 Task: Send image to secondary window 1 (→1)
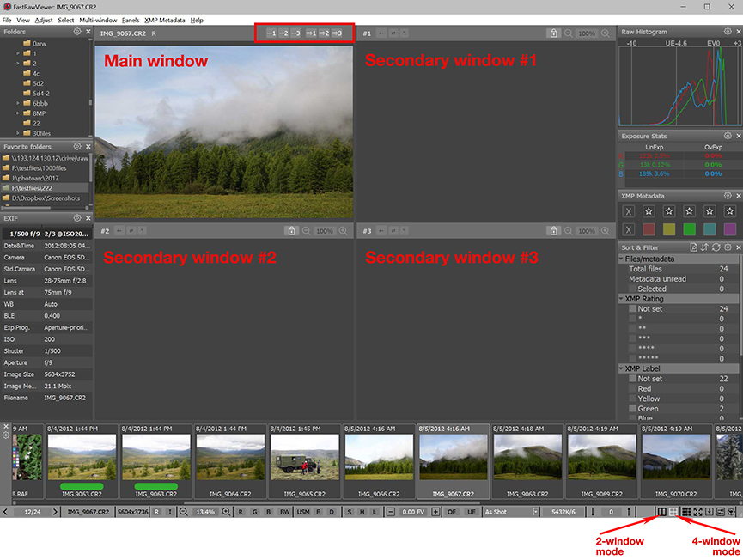point(271,33)
